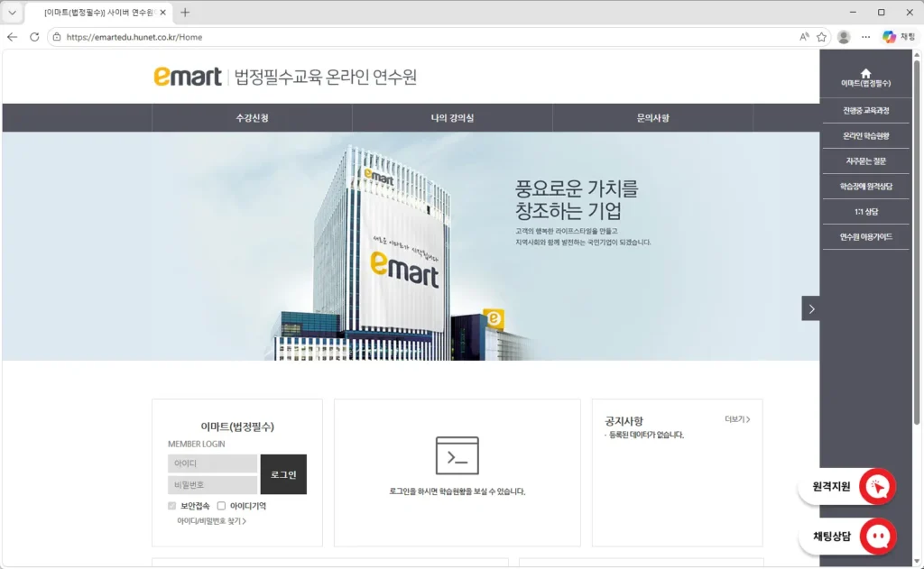Image resolution: width=924 pixels, height=569 pixels.
Task: Click the browser profile avatar icon
Action: point(844,37)
